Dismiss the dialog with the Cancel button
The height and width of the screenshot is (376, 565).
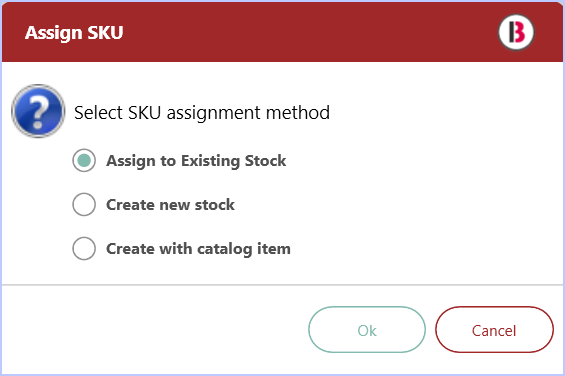(x=494, y=329)
